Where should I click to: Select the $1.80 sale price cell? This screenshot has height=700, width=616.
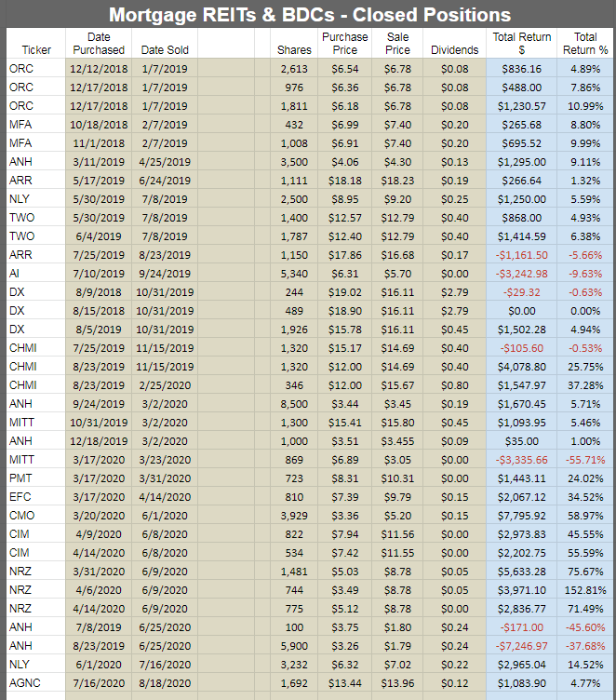click(397, 626)
